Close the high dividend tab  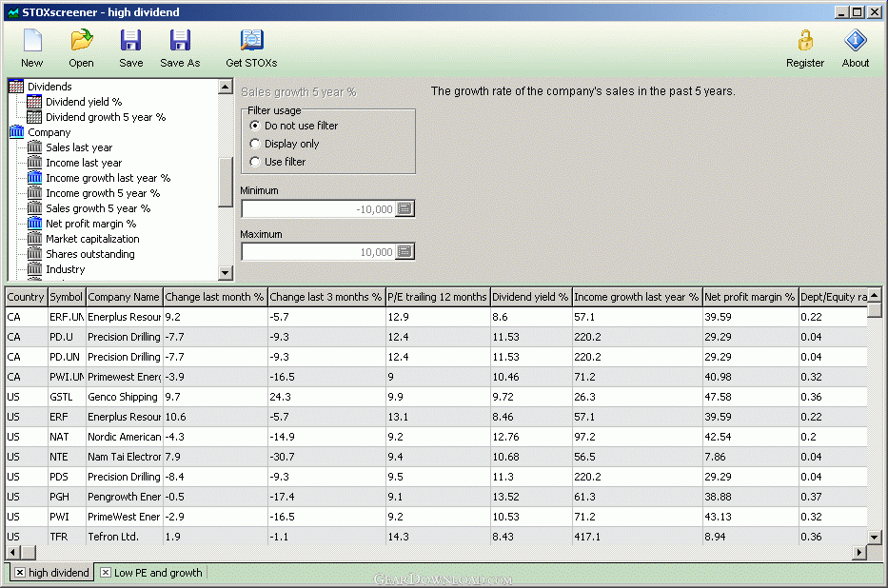pos(20,573)
